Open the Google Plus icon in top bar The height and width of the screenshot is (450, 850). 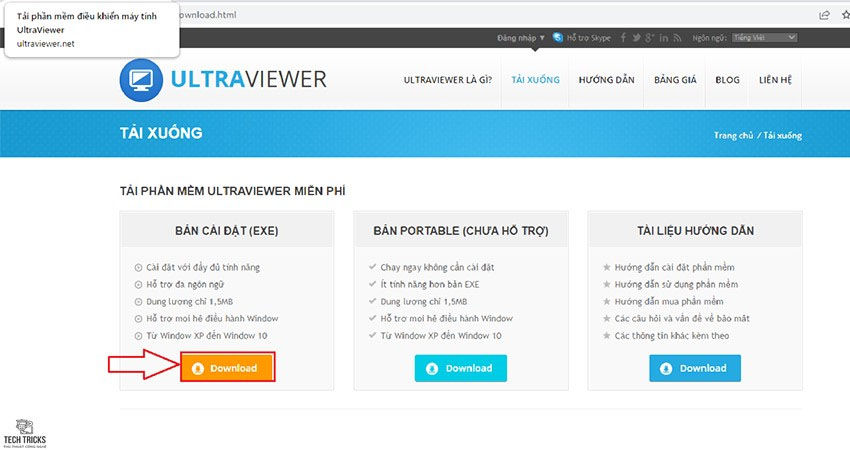(x=649, y=37)
